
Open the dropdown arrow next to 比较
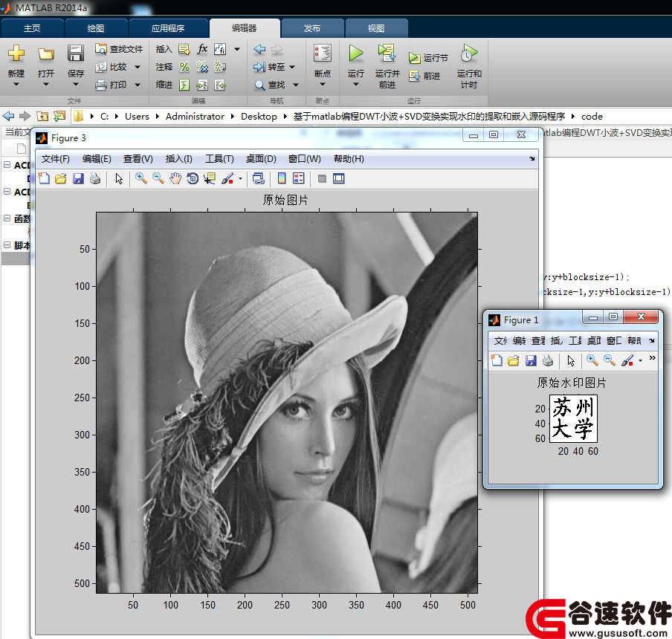[138, 67]
